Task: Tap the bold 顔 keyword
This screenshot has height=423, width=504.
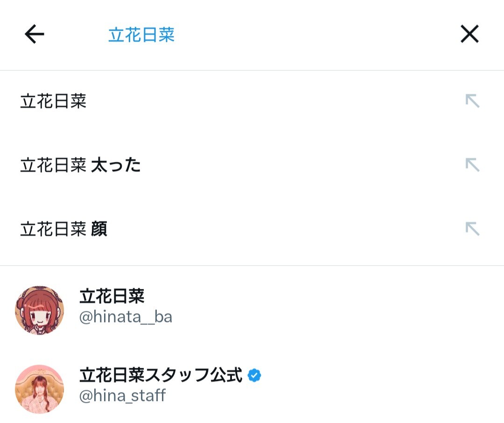Action: (x=99, y=229)
